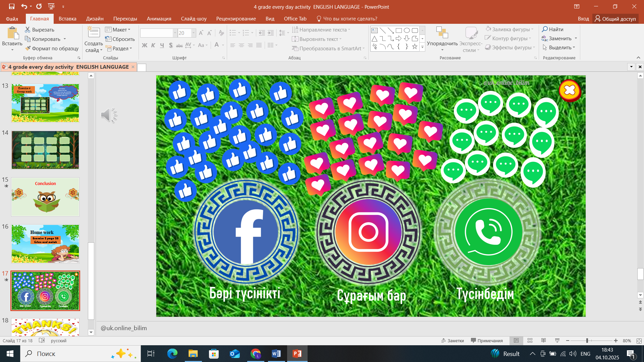Switch to Normal view in status bar
The image size is (644, 362).
[x=516, y=341]
